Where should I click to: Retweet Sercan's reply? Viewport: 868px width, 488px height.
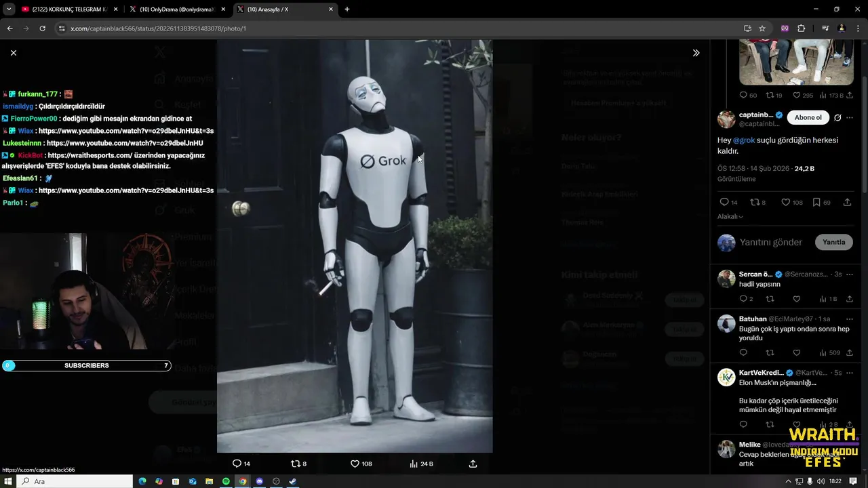770,299
